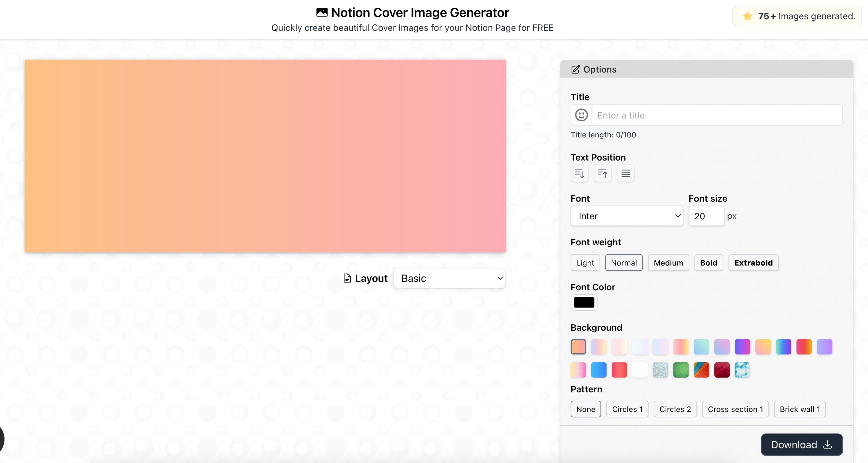Open the black Font Color picker
Image resolution: width=868 pixels, height=463 pixels.
coord(584,302)
